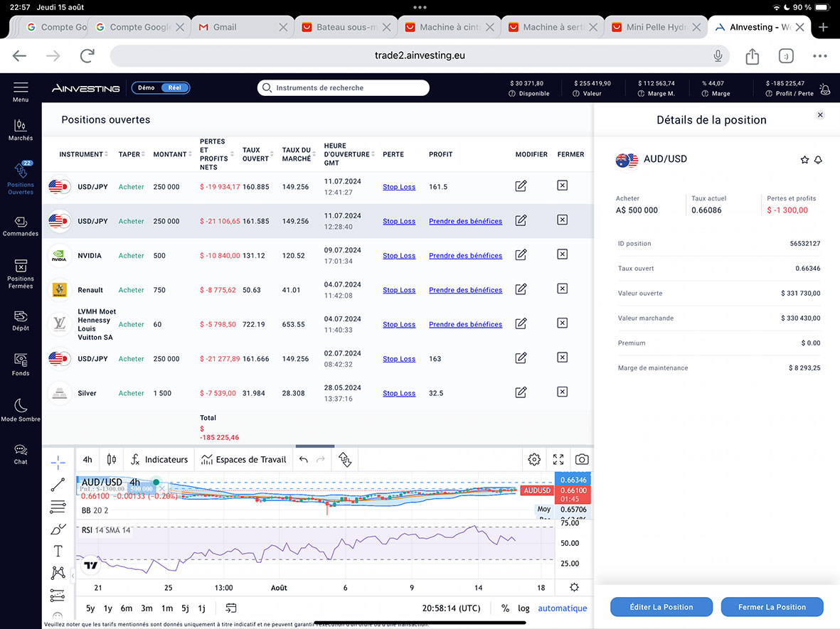The width and height of the screenshot is (840, 629).
Task: Take chart snapshot with camera icon
Action: point(582,460)
